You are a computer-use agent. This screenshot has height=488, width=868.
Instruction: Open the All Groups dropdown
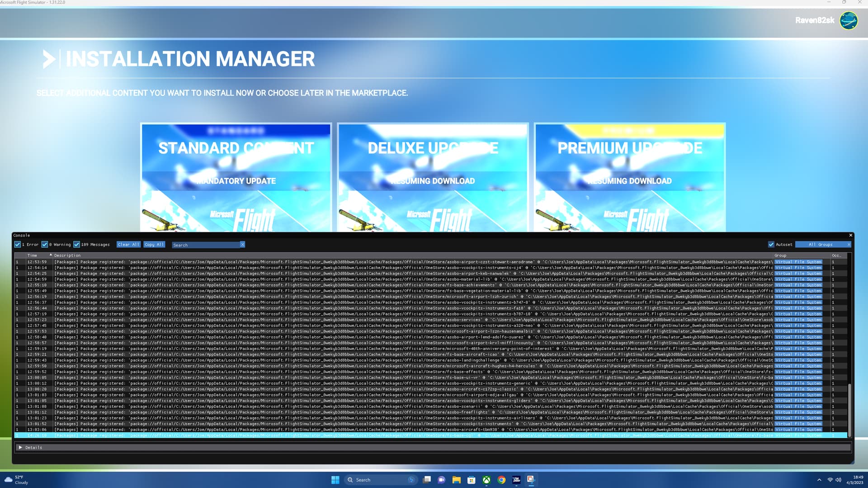[x=821, y=245]
